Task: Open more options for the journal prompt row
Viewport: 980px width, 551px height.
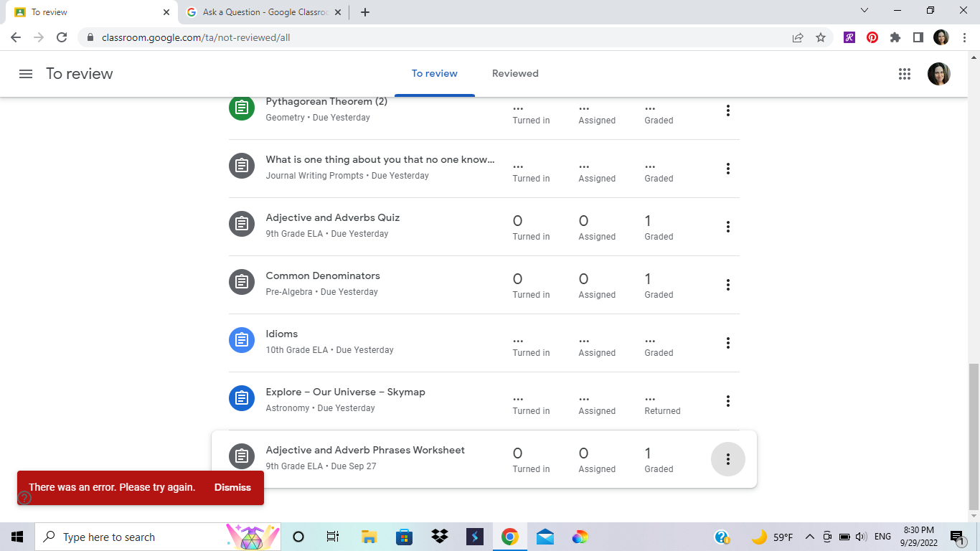Action: [x=727, y=169]
